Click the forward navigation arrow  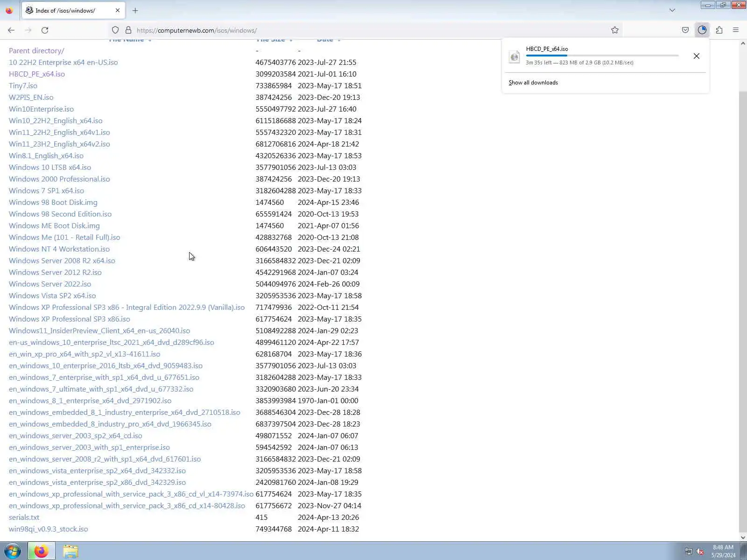pyautogui.click(x=28, y=30)
